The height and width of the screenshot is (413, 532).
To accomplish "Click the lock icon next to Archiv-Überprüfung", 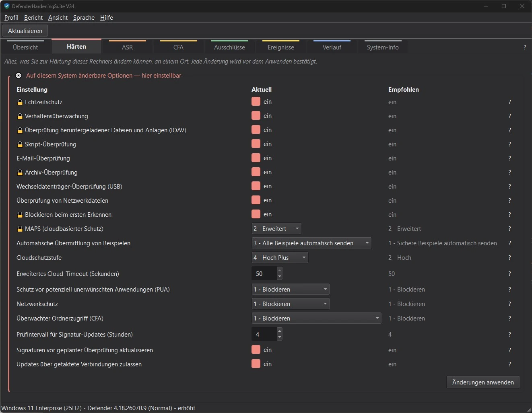I will click(20, 173).
